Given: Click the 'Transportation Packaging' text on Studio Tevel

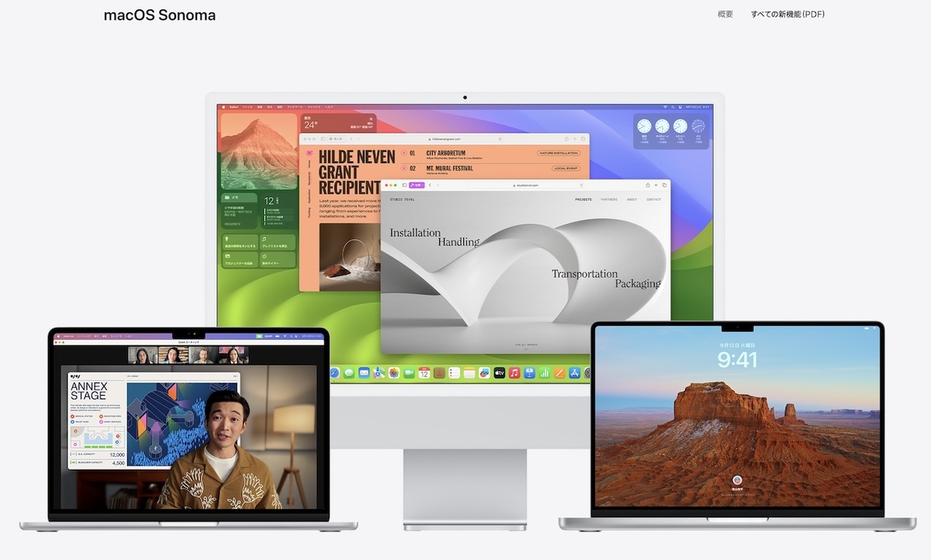Looking at the screenshot, I should 606,278.
